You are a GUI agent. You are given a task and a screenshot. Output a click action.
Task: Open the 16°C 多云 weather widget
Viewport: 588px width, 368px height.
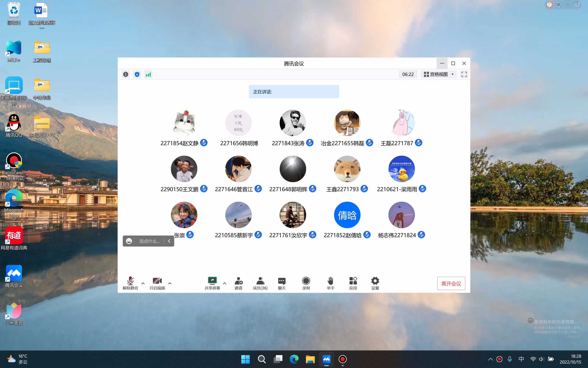pyautogui.click(x=17, y=359)
